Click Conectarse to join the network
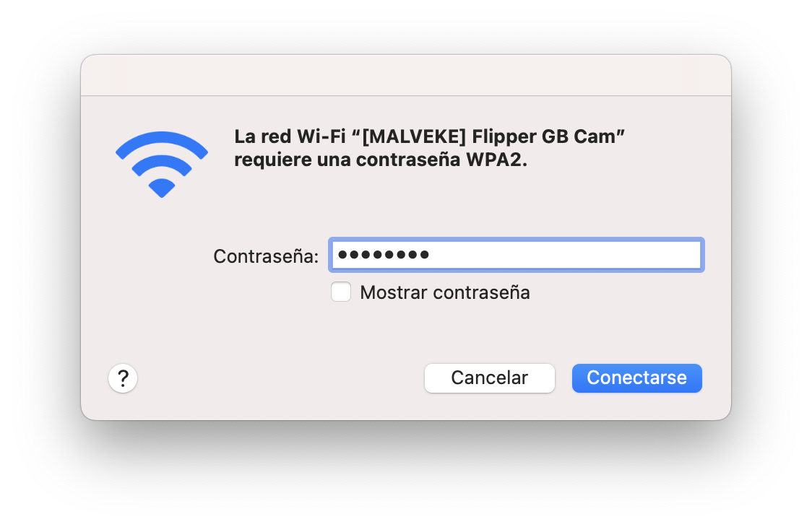This screenshot has width=812, height=527. click(637, 378)
